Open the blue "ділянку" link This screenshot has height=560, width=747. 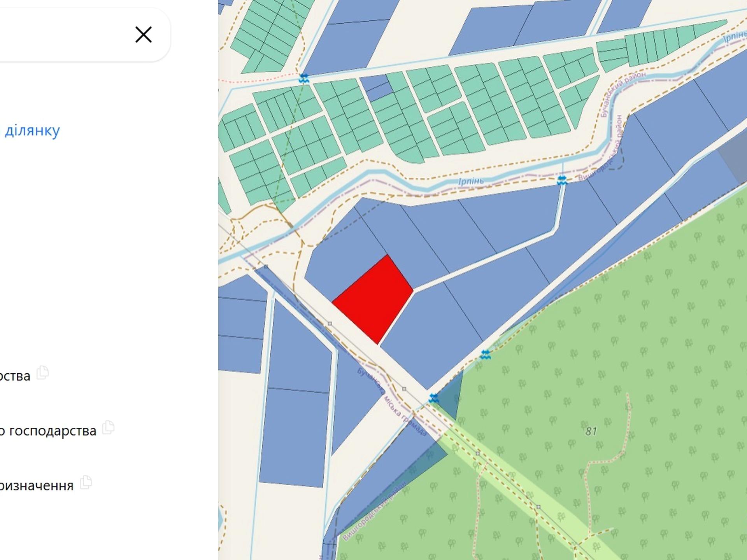pos(32,130)
